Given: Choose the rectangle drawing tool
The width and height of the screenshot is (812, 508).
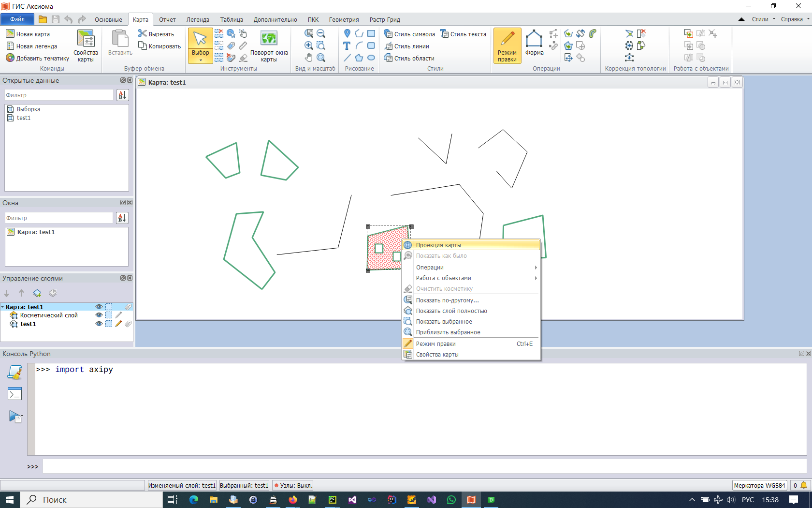Looking at the screenshot, I should 371,33.
